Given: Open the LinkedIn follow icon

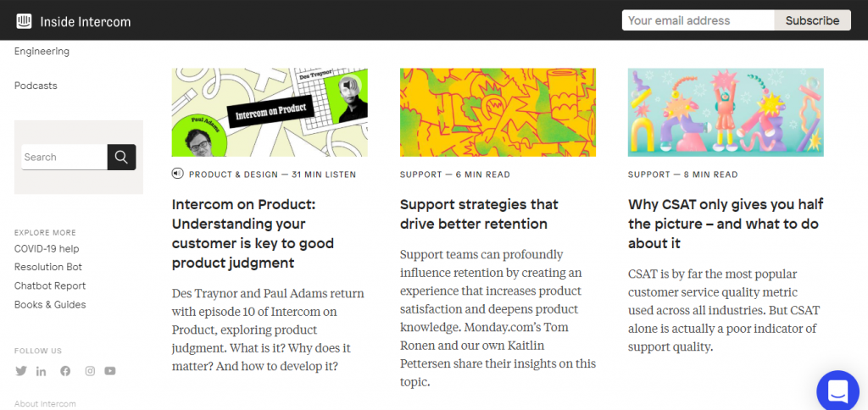Looking at the screenshot, I should [42, 371].
